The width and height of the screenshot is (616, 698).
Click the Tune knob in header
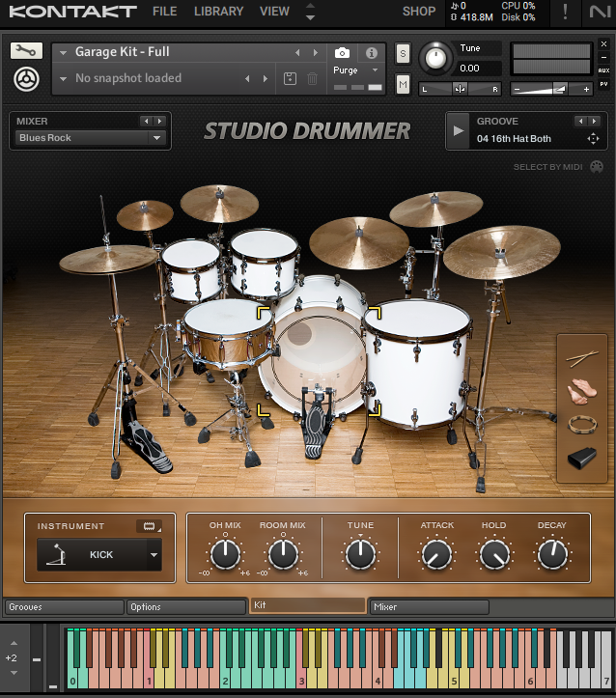coord(435,58)
